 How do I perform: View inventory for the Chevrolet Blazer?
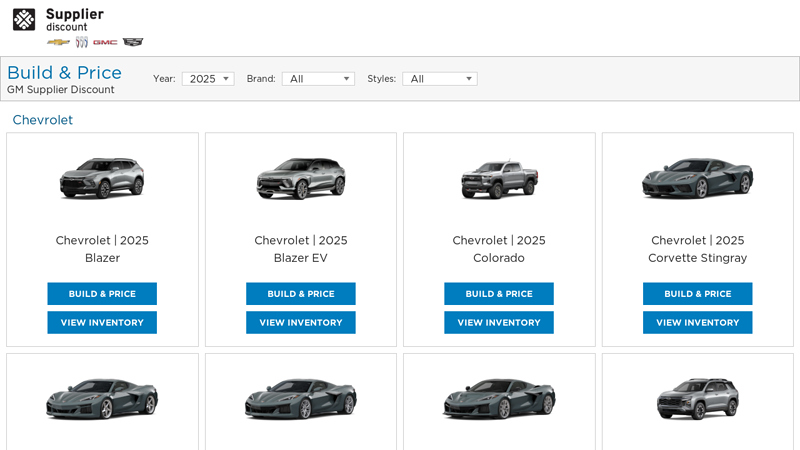pyautogui.click(x=102, y=322)
